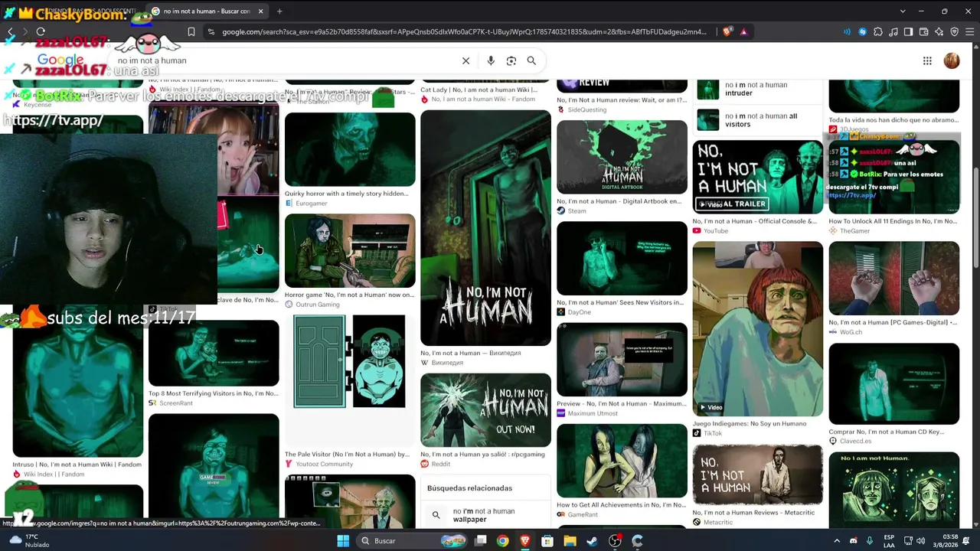Bookmark this page in the address bar
980x551 pixels.
coord(191,31)
